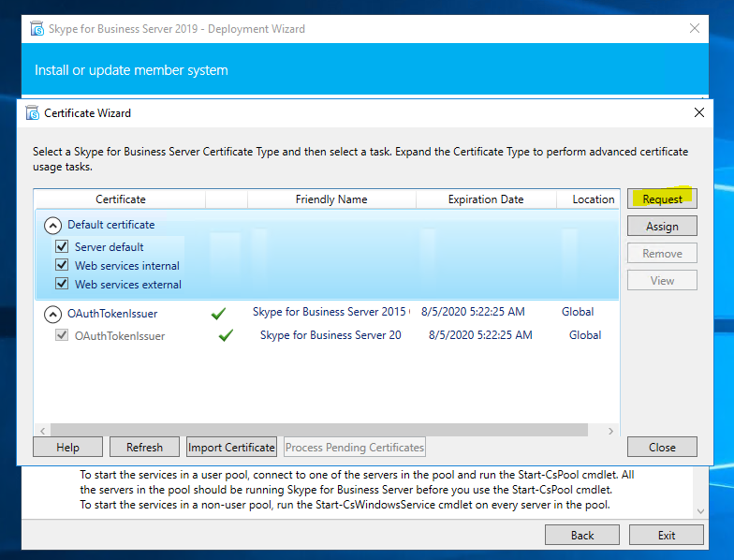The width and height of the screenshot is (734, 560).
Task: Click the Deployment Wizard title bar icon
Action: (37, 29)
